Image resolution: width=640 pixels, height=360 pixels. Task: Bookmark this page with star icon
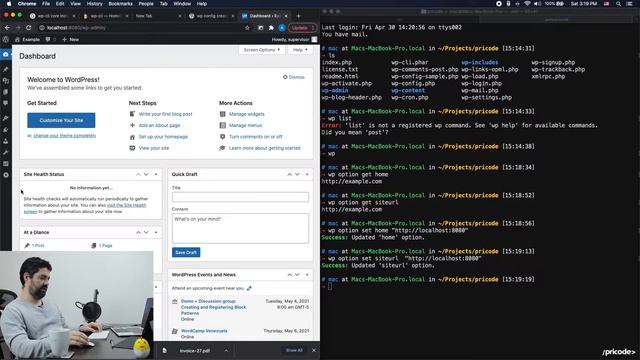[247, 28]
